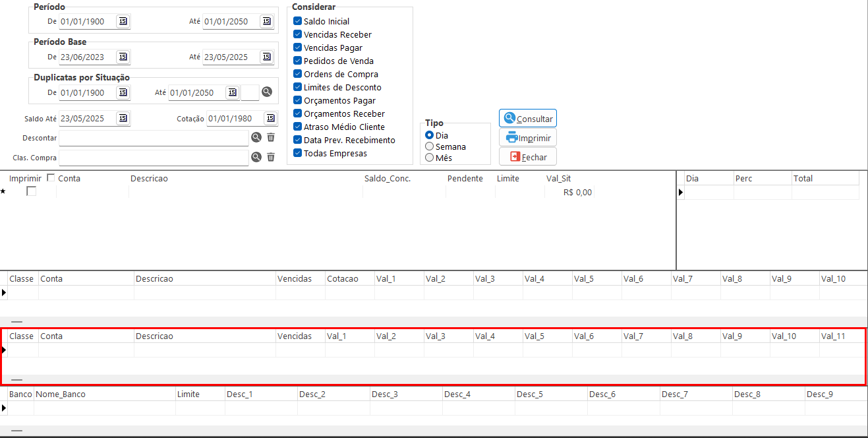
Task: Open calendar for Período Base De date
Action: click(123, 57)
